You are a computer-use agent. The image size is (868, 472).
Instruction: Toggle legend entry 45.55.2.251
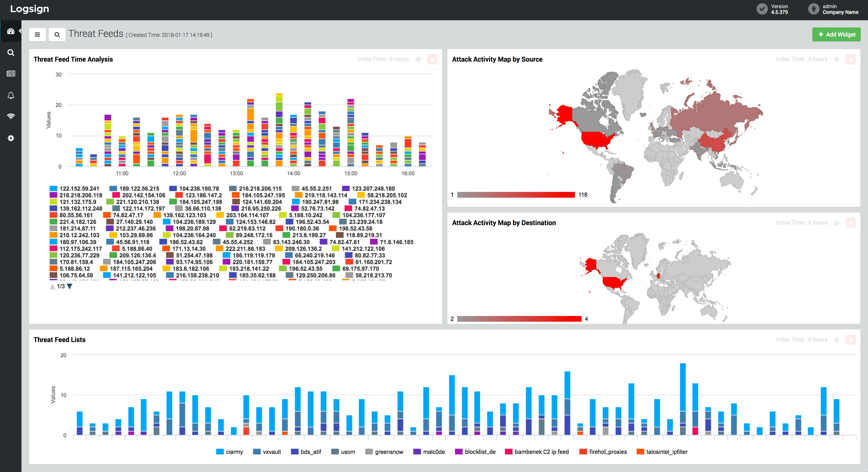coord(312,189)
